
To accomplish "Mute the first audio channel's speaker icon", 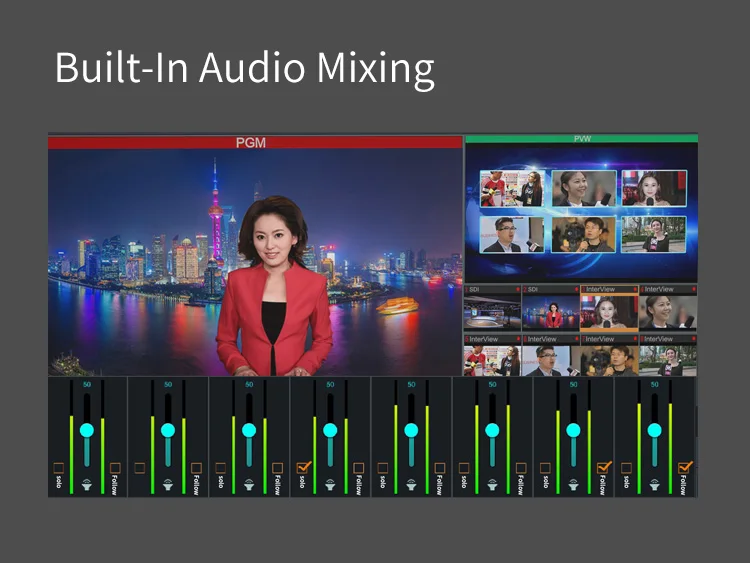I will pos(87,485).
